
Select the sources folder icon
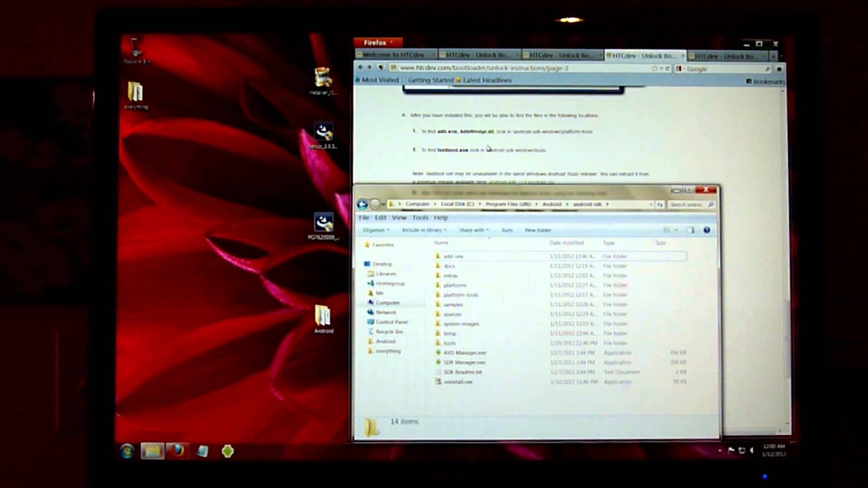coord(438,314)
